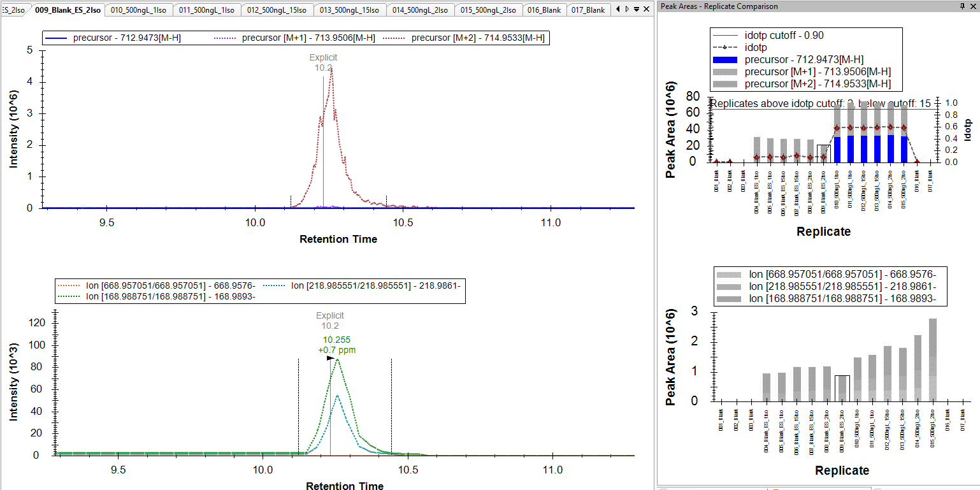This screenshot has width=980, height=490.
Task: Pin the Peak Areas panel with auto-hide
Action: (x=962, y=6)
